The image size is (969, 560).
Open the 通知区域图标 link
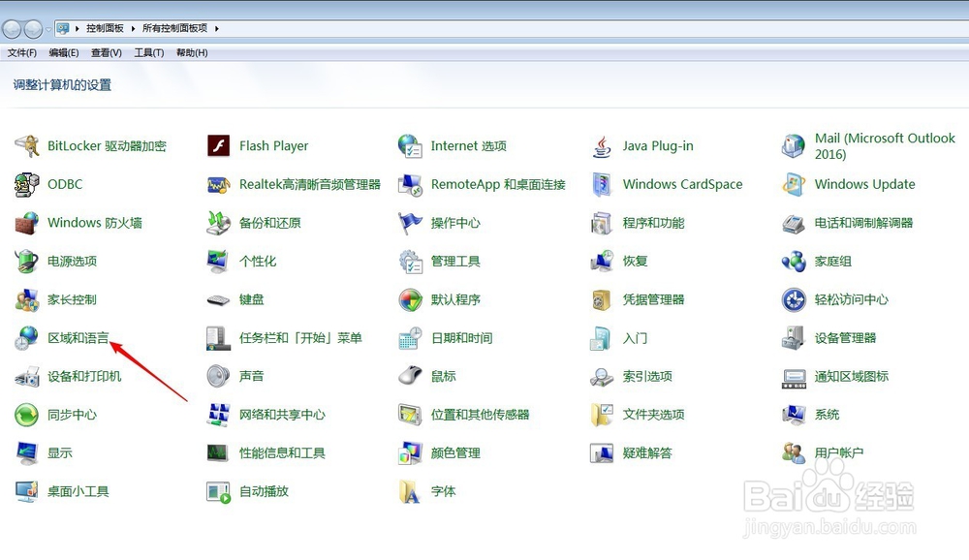(851, 376)
